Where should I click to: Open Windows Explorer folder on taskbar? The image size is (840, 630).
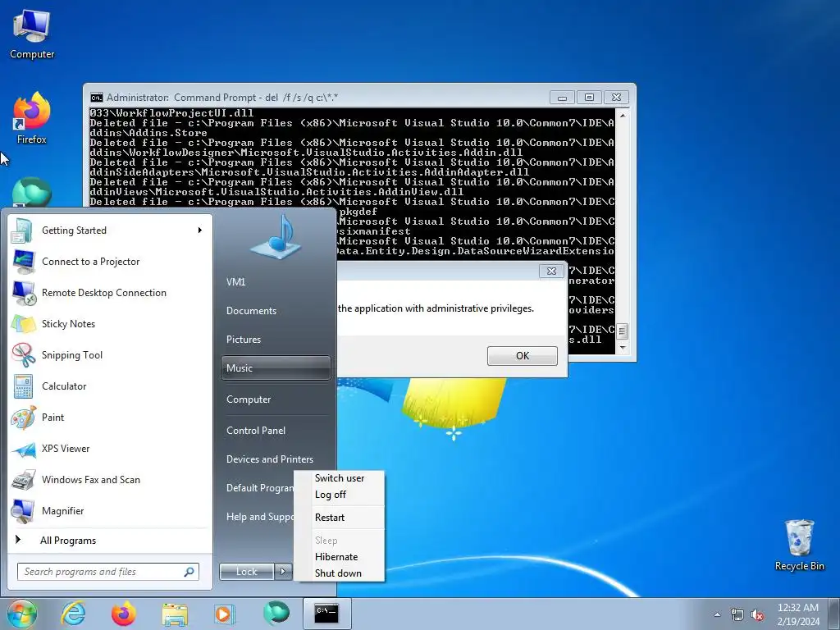[175, 614]
